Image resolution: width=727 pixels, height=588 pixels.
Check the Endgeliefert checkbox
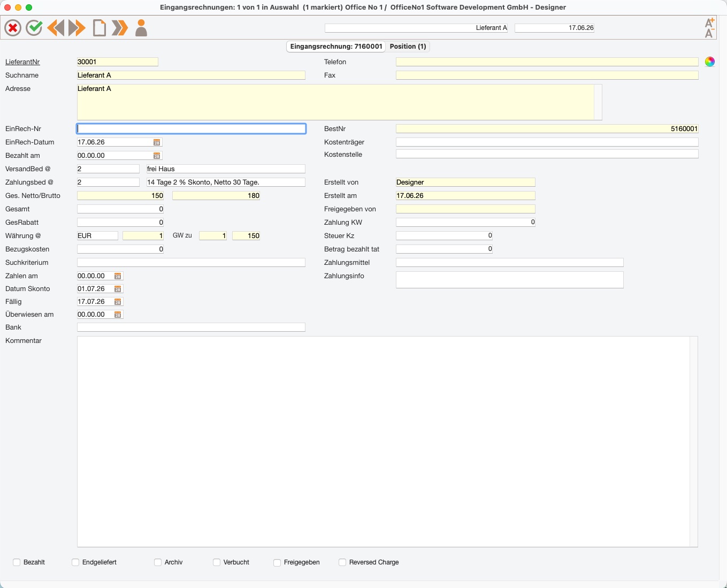point(75,562)
